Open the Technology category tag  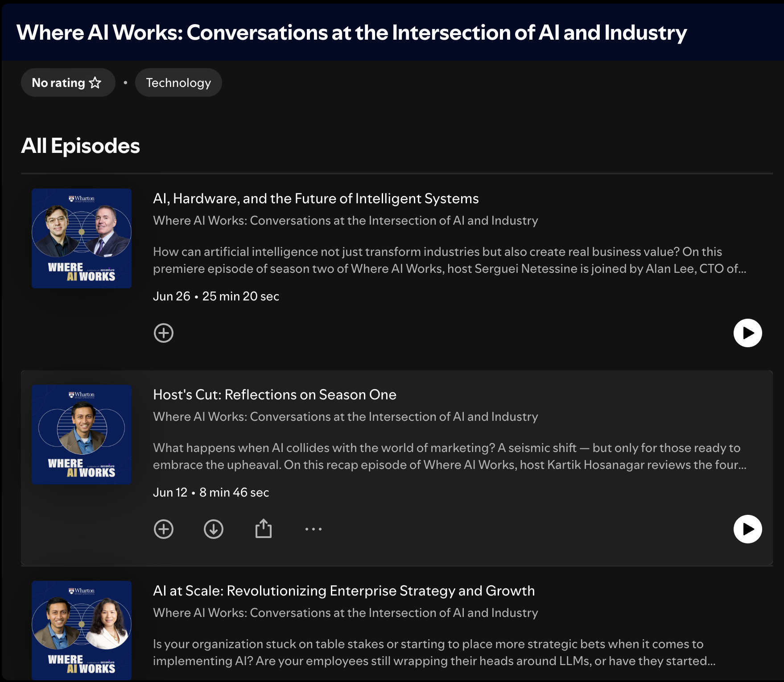point(178,82)
